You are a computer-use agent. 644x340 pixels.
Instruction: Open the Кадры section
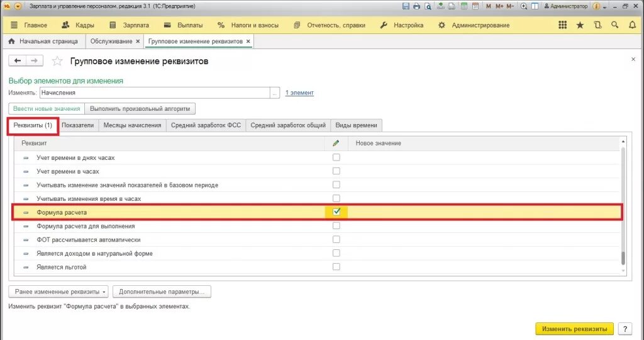click(x=78, y=25)
